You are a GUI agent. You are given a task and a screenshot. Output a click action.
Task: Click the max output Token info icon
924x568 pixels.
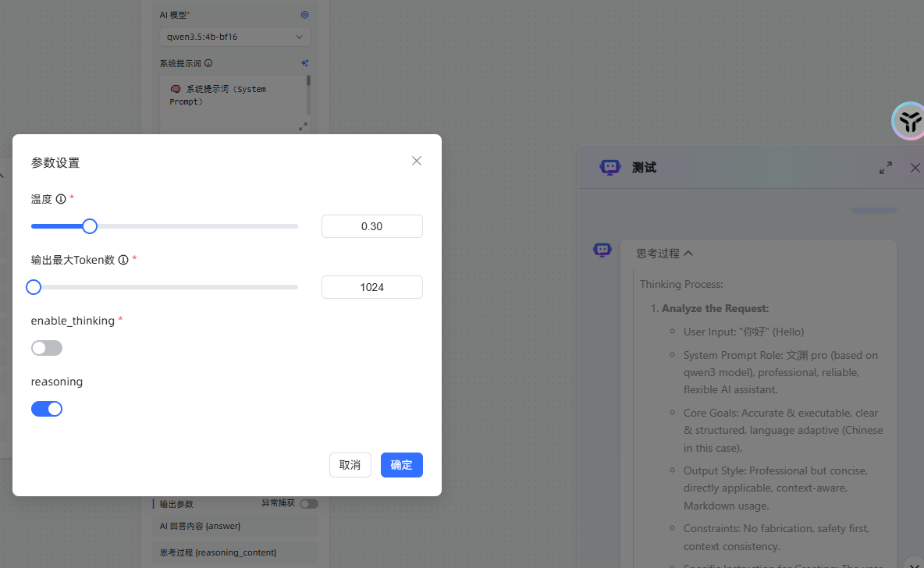tap(123, 260)
